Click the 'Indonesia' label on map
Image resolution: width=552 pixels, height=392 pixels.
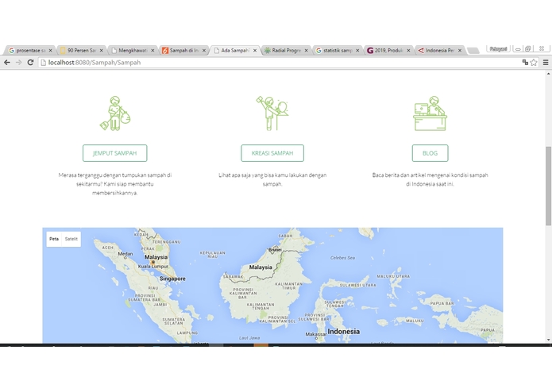(344, 331)
